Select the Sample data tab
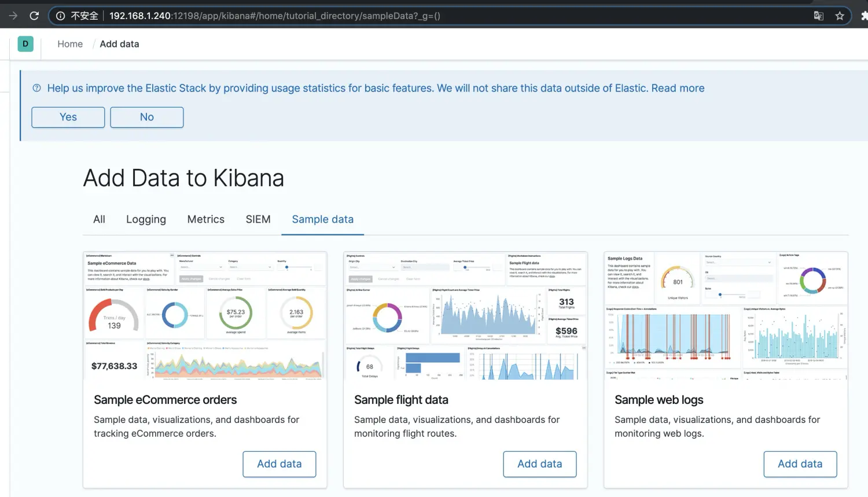Screen dimensions: 868x497 (323, 219)
